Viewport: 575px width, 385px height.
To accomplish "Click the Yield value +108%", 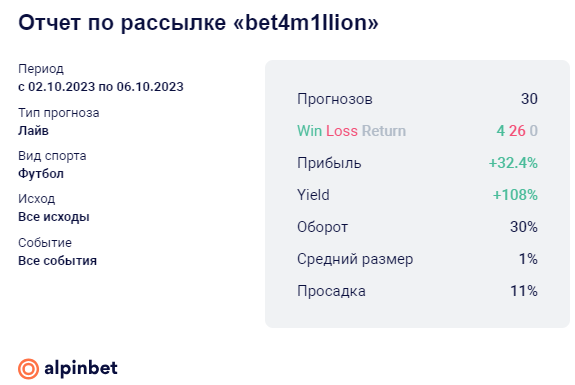I will coord(515,195).
